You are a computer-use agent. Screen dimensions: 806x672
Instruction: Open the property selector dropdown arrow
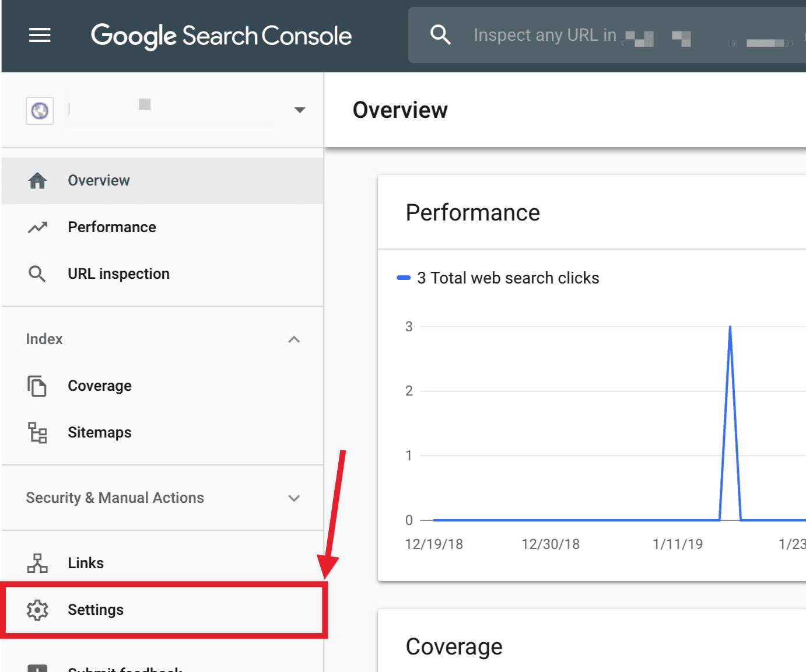pos(300,110)
